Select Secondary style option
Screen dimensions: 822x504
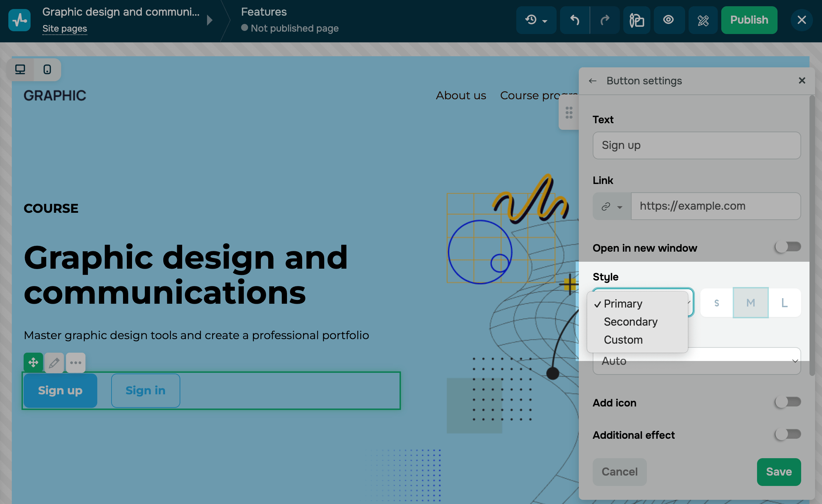(631, 322)
